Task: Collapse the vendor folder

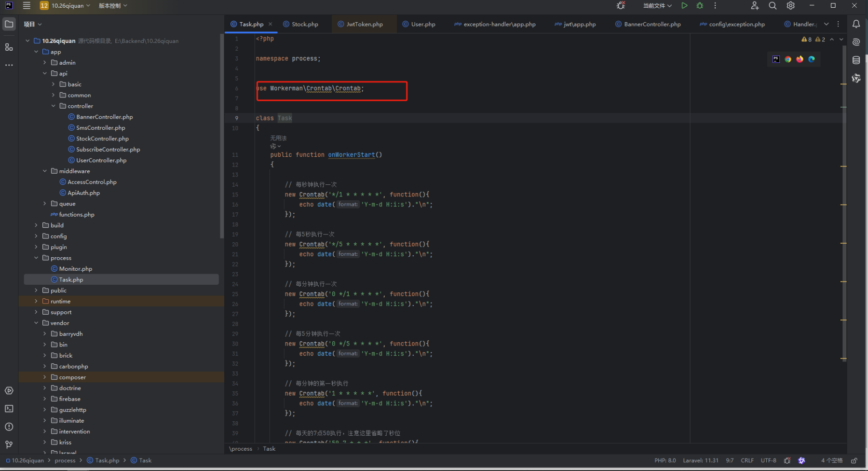Action: (36, 323)
